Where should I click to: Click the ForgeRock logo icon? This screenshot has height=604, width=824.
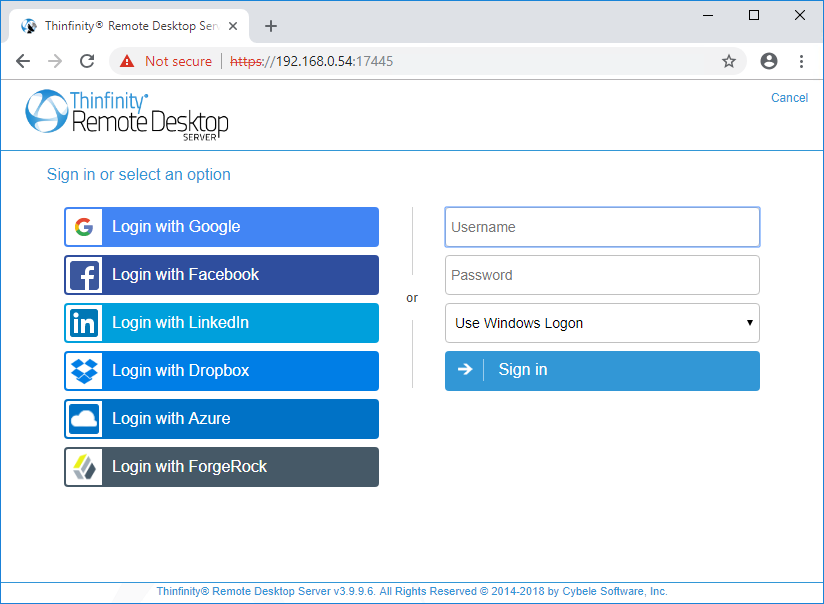[x=84, y=467]
